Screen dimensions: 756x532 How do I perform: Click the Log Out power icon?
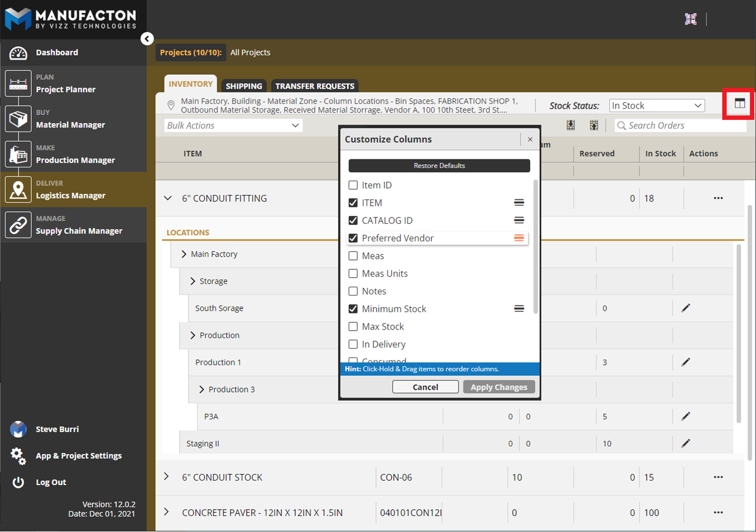(x=18, y=482)
